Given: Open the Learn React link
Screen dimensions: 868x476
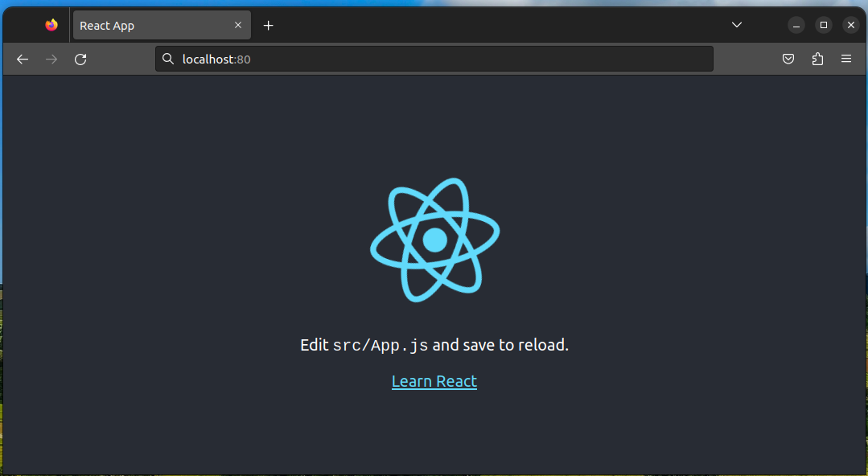Looking at the screenshot, I should (x=434, y=381).
